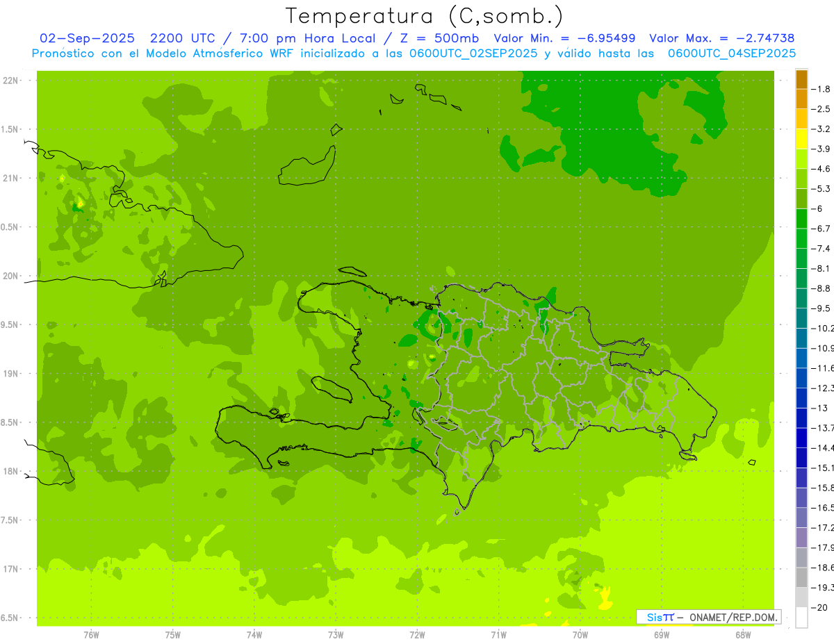Viewport: 834px width, 644px height.
Task: Click the -4.6 legend value
Action: (x=821, y=169)
